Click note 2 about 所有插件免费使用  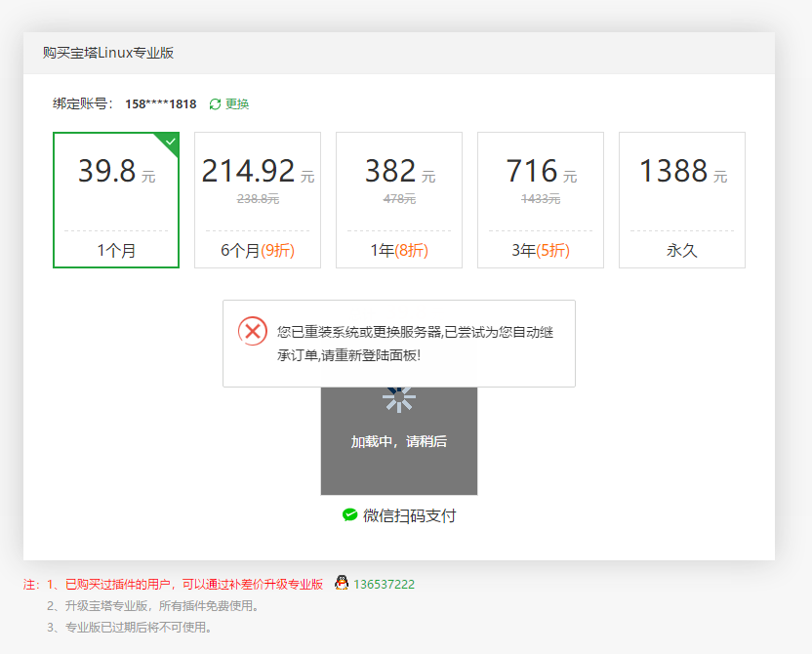[153, 606]
